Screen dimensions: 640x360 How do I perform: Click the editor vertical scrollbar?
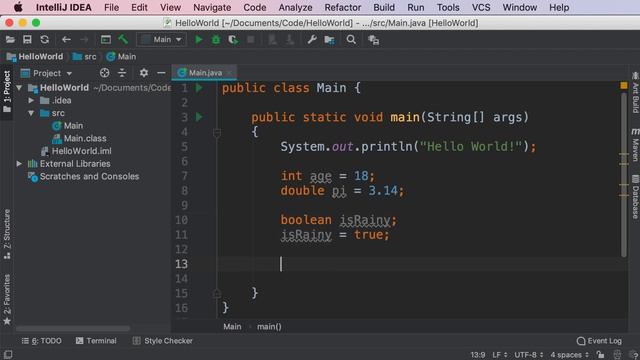click(624, 175)
